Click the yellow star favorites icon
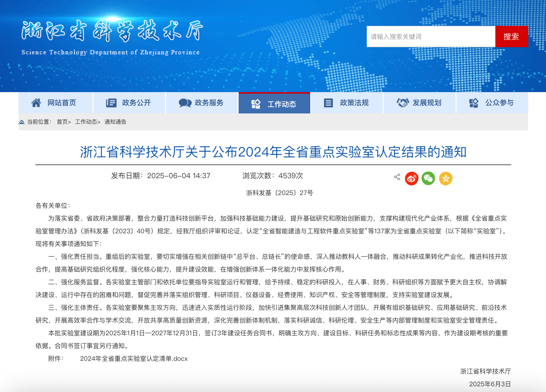This screenshot has height=392, width=546. click(445, 178)
